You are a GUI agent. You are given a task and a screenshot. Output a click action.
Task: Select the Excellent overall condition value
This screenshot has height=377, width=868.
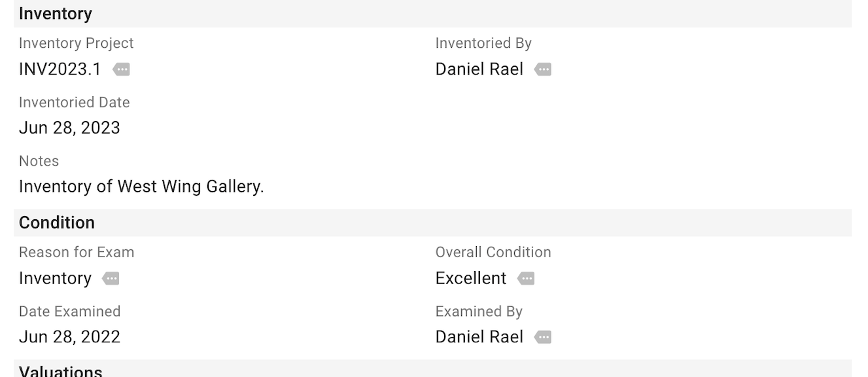click(x=471, y=279)
